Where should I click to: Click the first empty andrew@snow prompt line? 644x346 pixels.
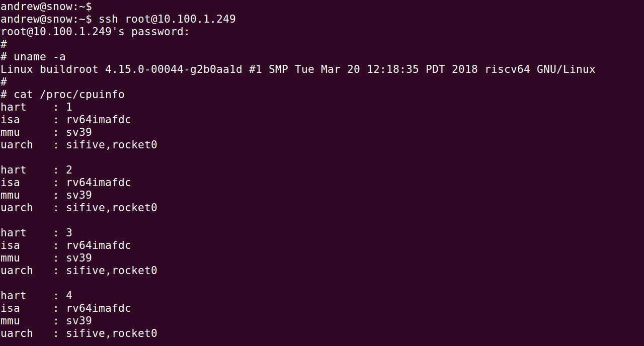46,7
